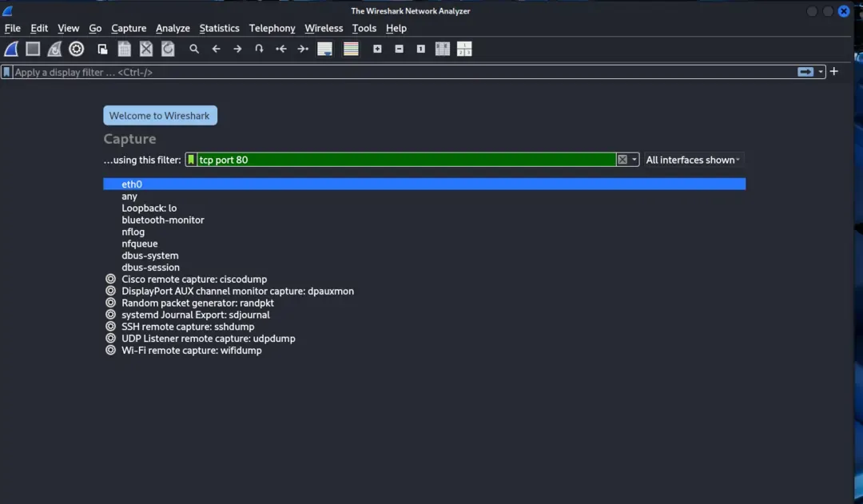Screen dimensions: 863x504
Task: Click the Restart current capture icon
Action: tap(54, 49)
